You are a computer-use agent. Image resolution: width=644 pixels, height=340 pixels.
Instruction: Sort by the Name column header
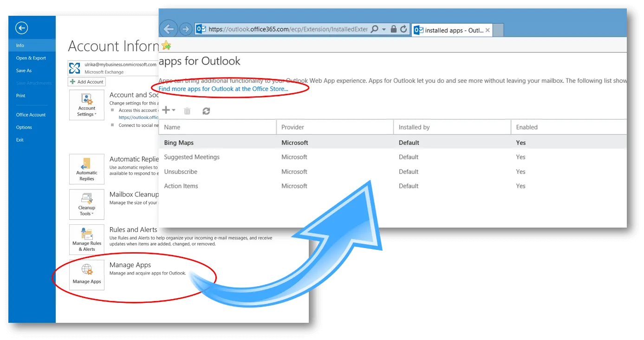217,127
